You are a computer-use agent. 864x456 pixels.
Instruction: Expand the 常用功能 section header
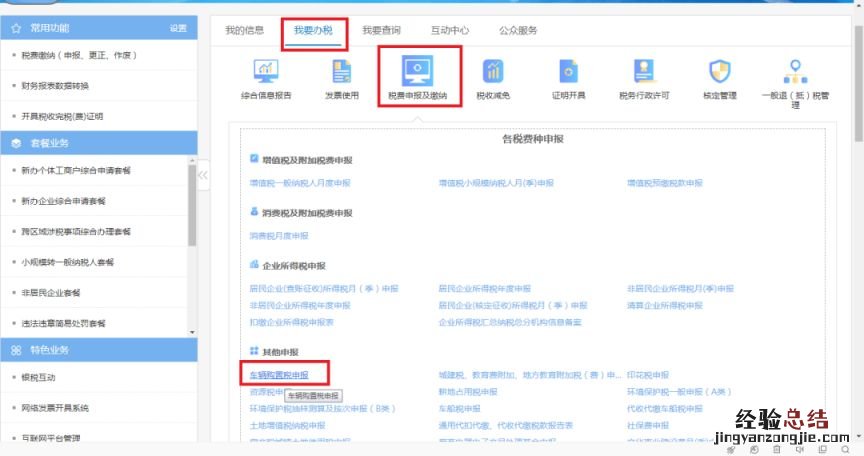point(99,28)
